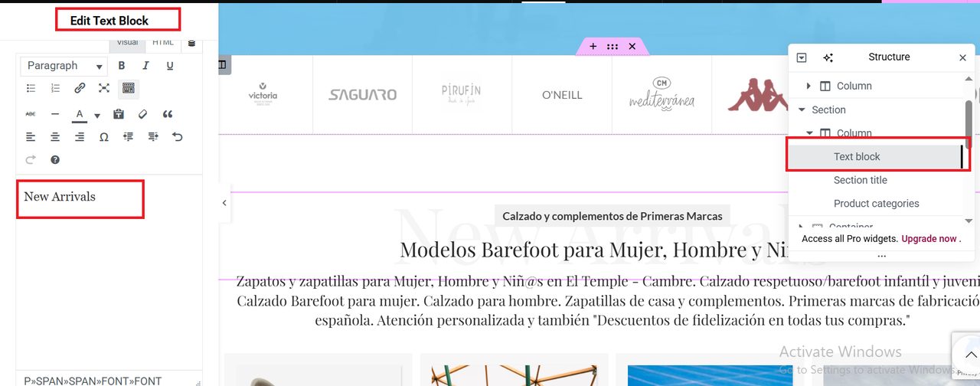Viewport: 980px width, 386px height.
Task: Open keyboard shortcuts help
Action: 55,160
